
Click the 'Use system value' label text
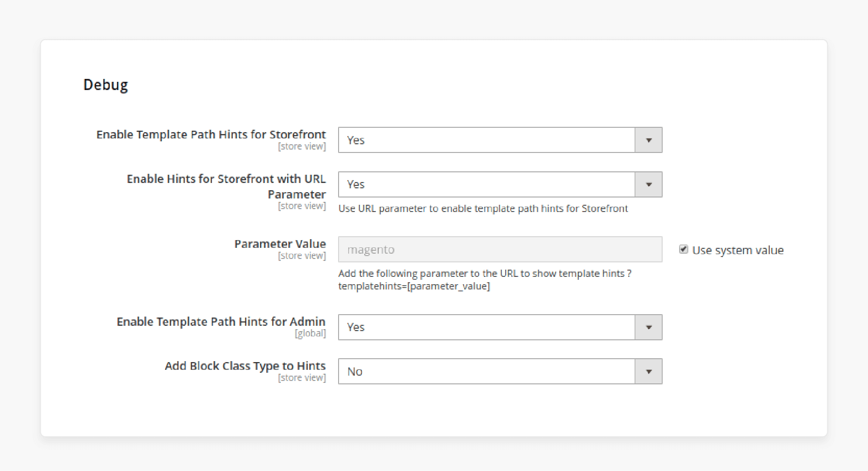point(738,250)
